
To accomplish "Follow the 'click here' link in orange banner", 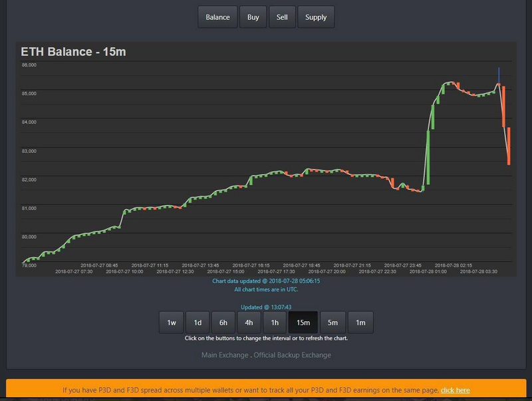I will tap(455, 390).
